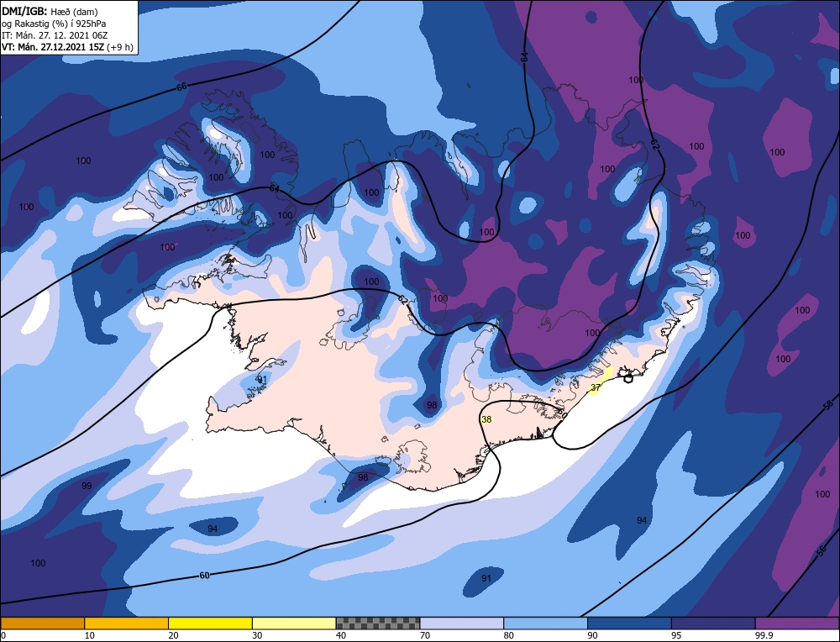840x642 pixels.
Task: Pick the lavender 70–80 legend swatch
Action: pos(462,624)
